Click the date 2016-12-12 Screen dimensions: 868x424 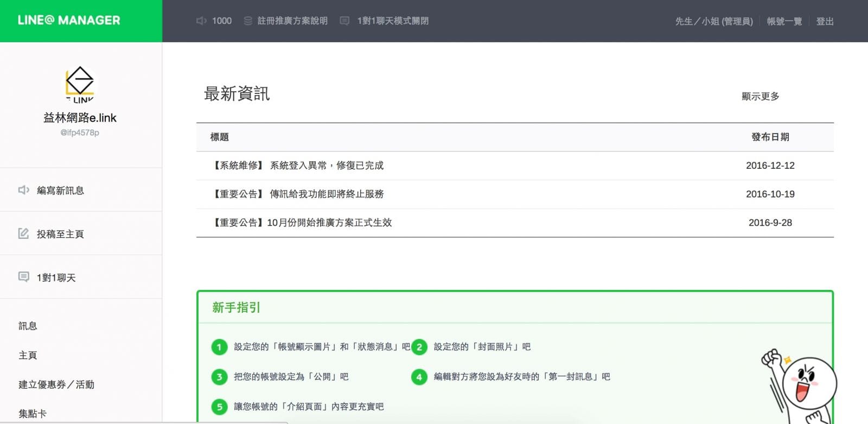770,166
